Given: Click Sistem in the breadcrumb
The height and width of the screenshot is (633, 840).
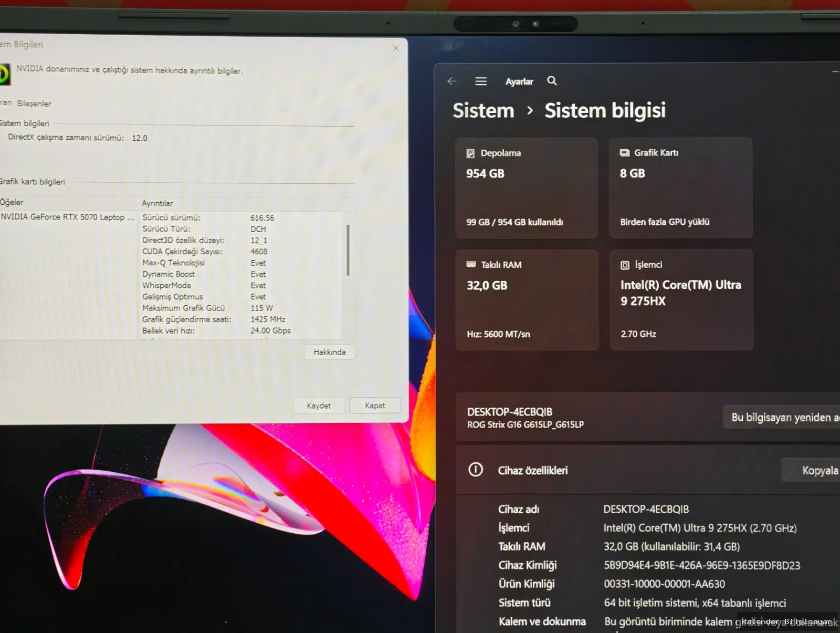Looking at the screenshot, I should pos(483,111).
